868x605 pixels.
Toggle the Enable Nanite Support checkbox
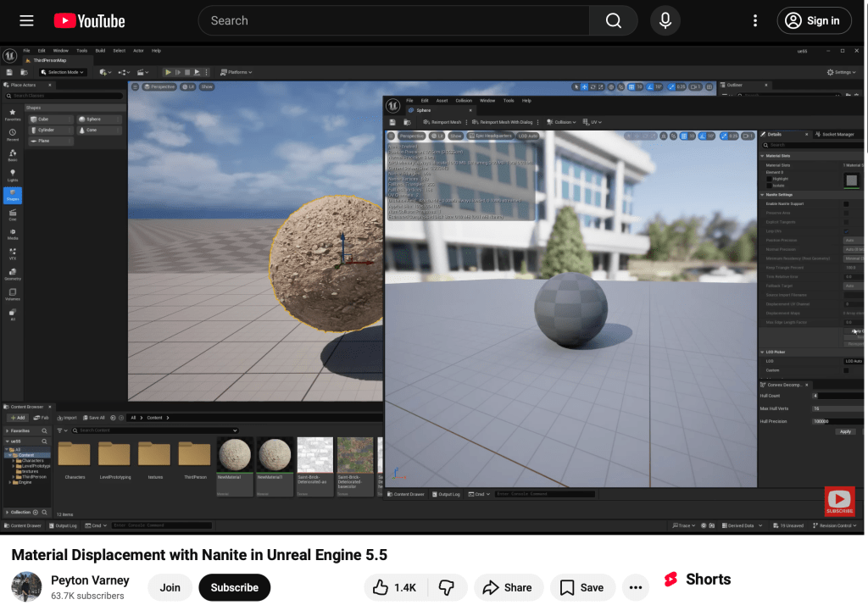click(x=846, y=203)
